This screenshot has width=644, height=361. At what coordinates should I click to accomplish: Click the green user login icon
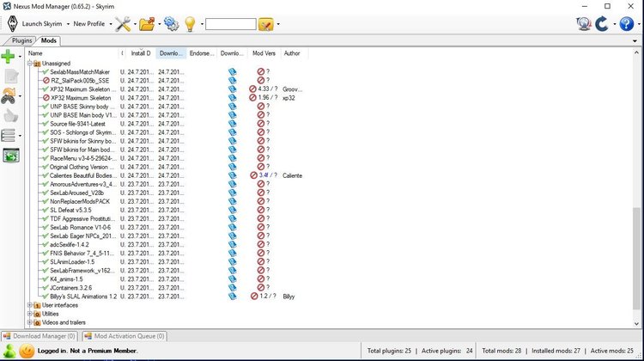(x=9, y=351)
